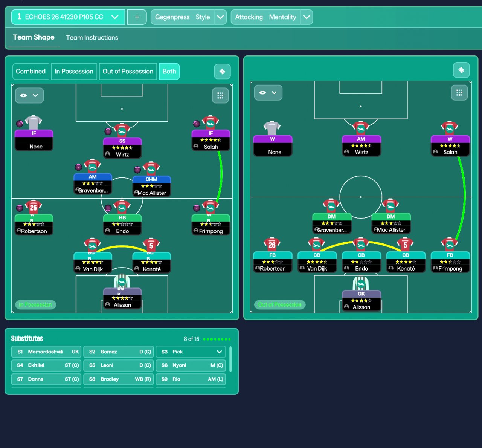Click Wirtz's AM shirt on the Out of Possession pitch

[x=361, y=128]
